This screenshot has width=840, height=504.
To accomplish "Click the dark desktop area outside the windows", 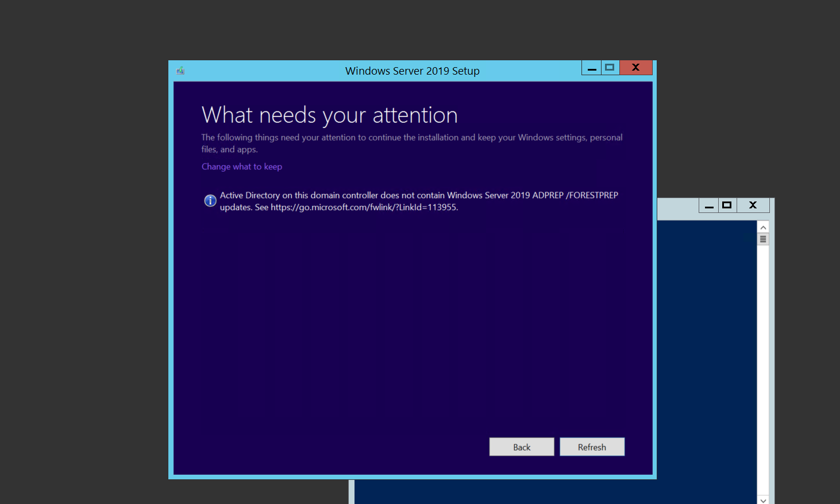I will [x=86, y=258].
